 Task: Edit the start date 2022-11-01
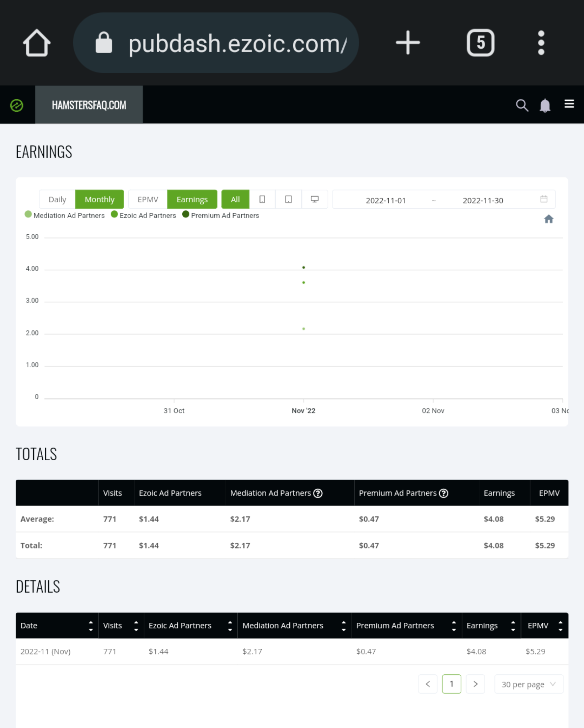[386, 200]
